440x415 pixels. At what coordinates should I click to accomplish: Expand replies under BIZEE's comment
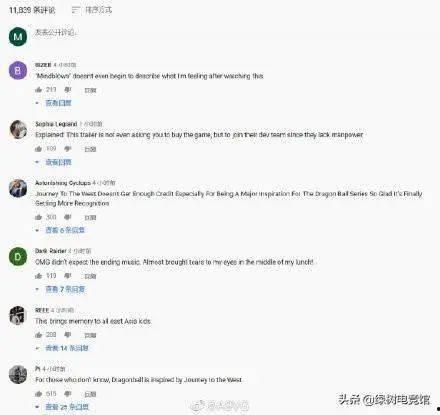click(58, 103)
